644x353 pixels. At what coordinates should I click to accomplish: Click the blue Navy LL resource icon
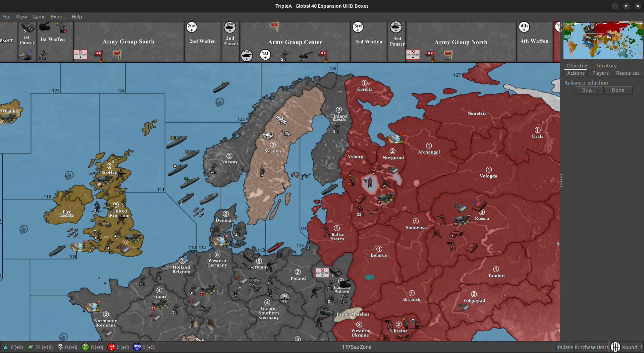pyautogui.click(x=137, y=347)
